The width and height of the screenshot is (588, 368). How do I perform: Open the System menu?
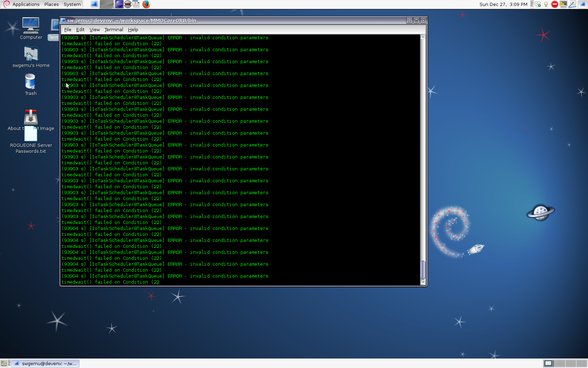(72, 4)
